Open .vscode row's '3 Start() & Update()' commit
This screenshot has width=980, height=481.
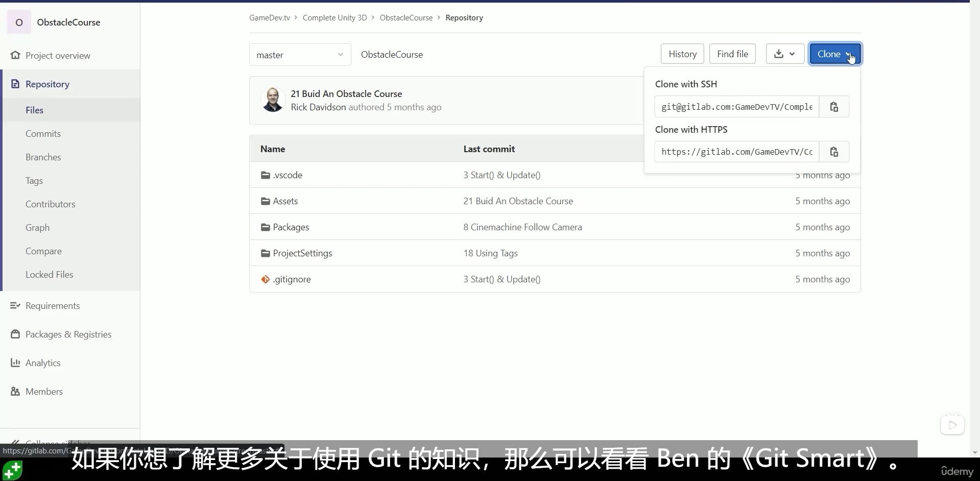pyautogui.click(x=502, y=175)
